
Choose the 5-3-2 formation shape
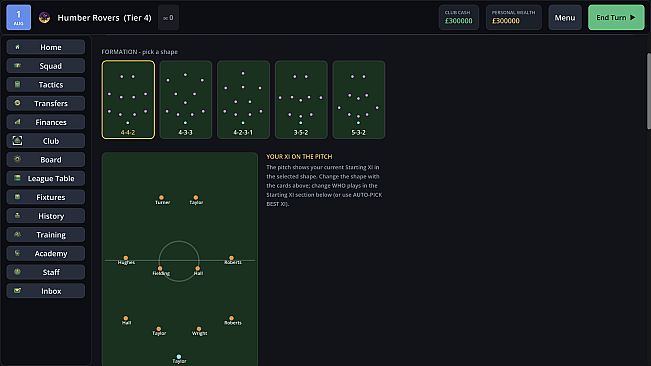tap(359, 100)
